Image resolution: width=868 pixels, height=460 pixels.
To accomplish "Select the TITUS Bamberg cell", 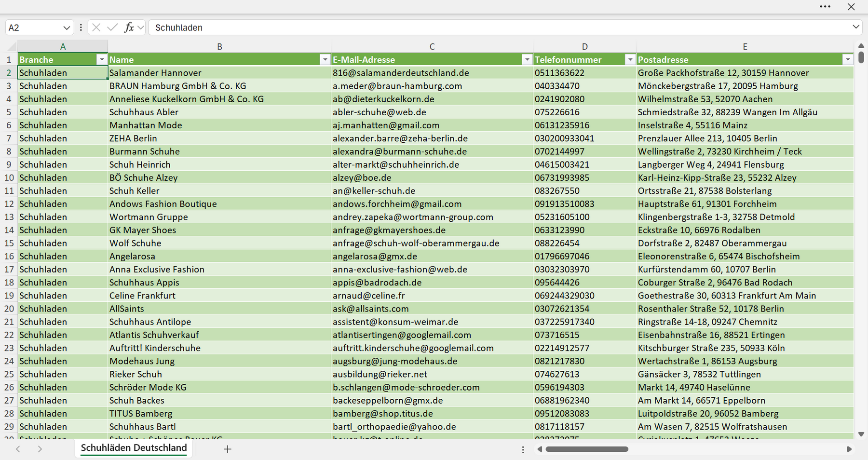I will [219, 414].
